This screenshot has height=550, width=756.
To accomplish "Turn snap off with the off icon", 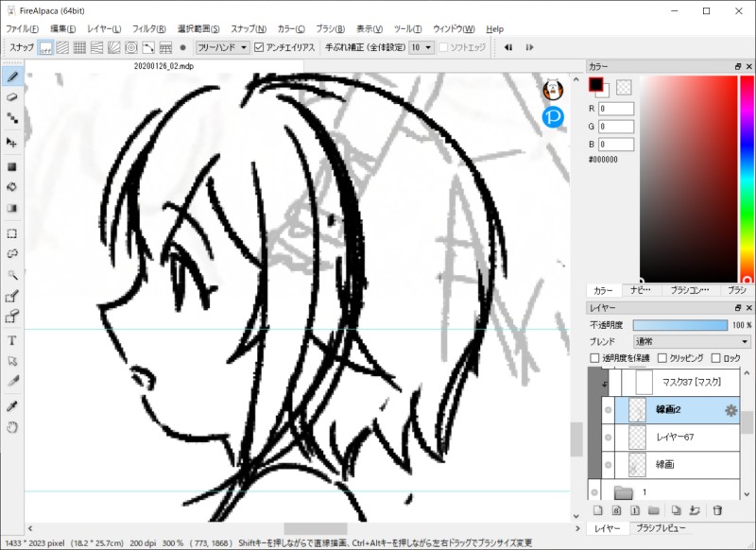I will click(45, 47).
